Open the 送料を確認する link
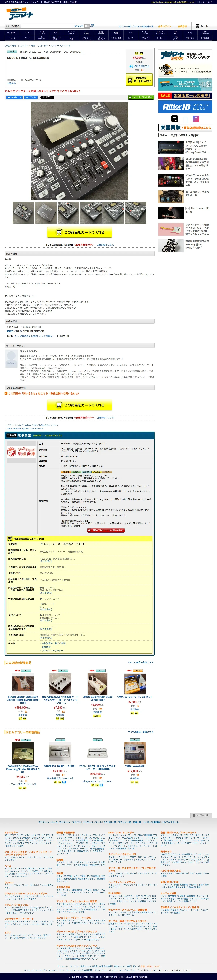 tap(142, 66)
